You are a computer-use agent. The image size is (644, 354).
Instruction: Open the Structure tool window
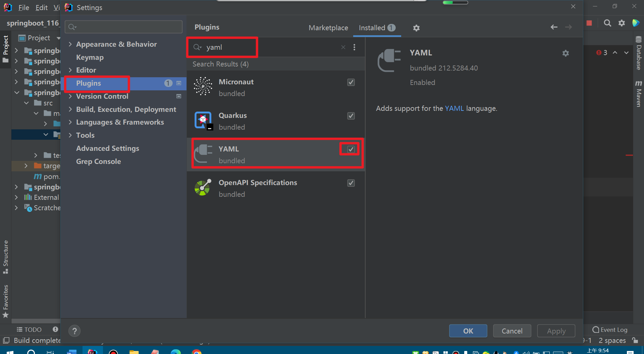[5, 257]
